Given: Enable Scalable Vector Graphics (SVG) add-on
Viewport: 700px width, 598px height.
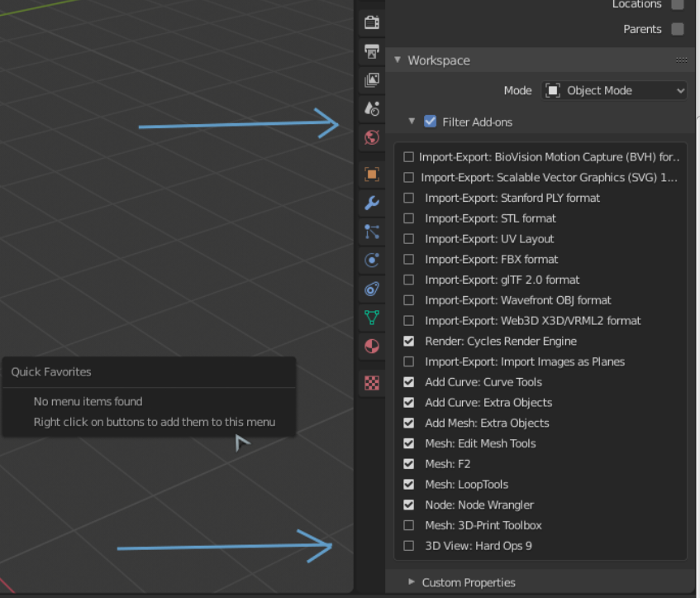Looking at the screenshot, I should coord(408,178).
